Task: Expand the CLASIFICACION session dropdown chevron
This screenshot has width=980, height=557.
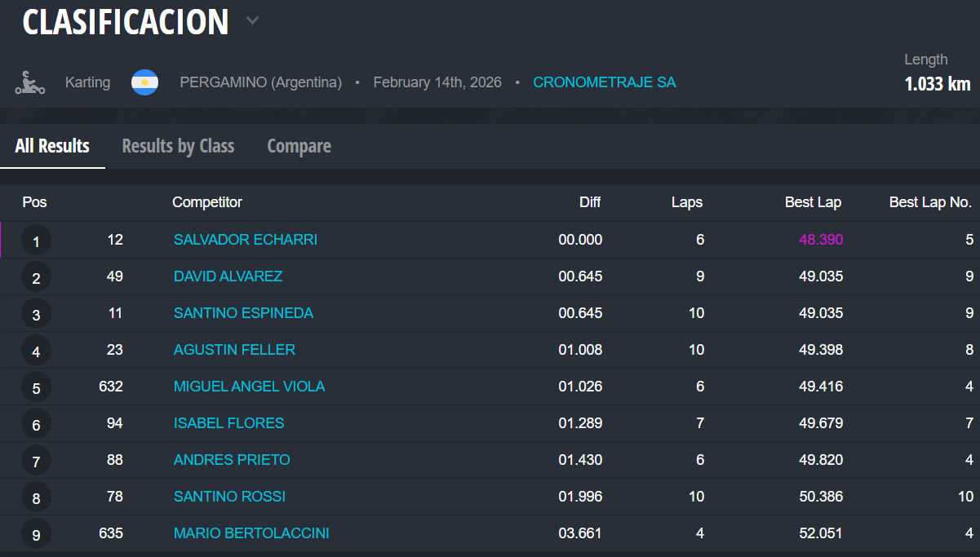Action: coord(253,21)
